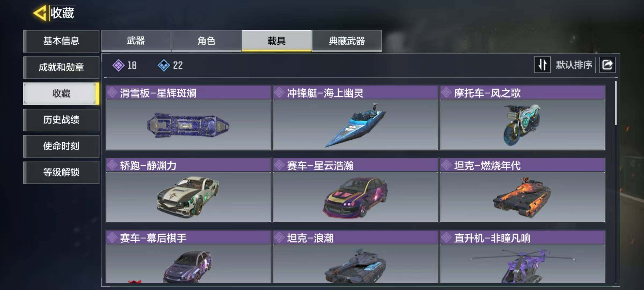Select the 载具 tab
The image size is (644, 290).
[277, 41]
